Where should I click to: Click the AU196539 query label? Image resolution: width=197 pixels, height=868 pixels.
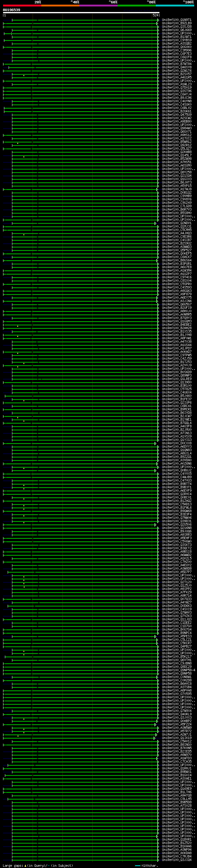11,10
